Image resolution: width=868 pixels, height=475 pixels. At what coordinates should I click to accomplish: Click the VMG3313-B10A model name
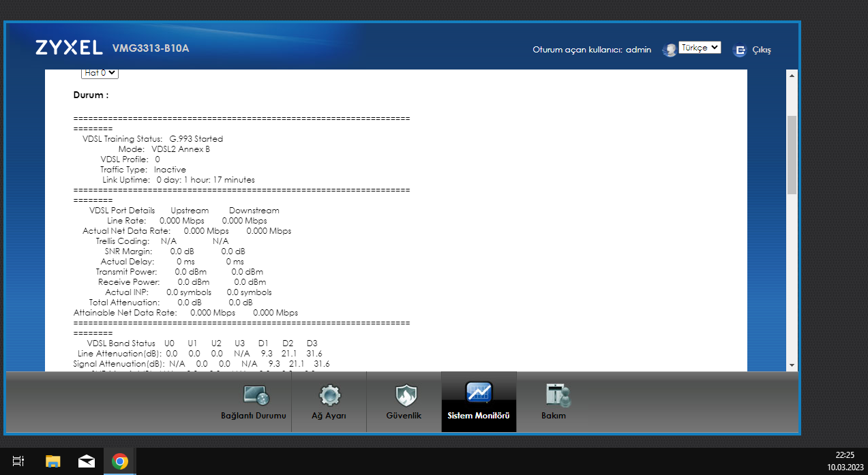151,48
